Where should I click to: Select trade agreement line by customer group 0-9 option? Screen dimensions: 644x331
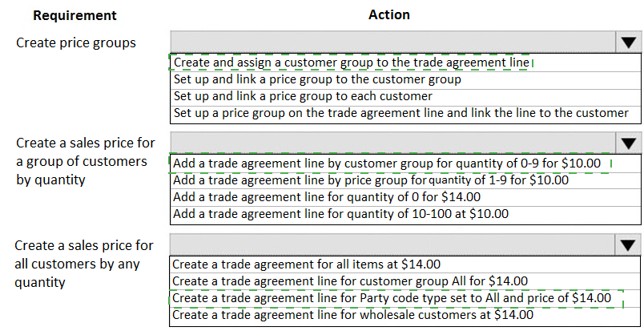click(387, 163)
